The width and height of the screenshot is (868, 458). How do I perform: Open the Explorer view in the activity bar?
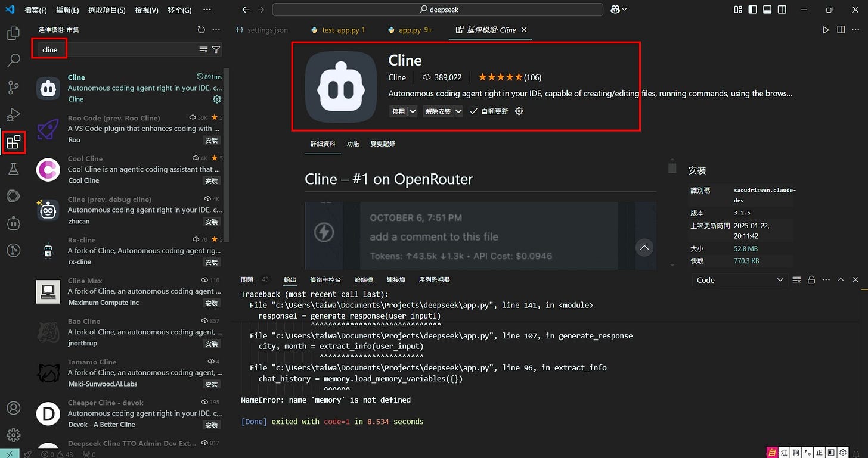[x=13, y=33]
